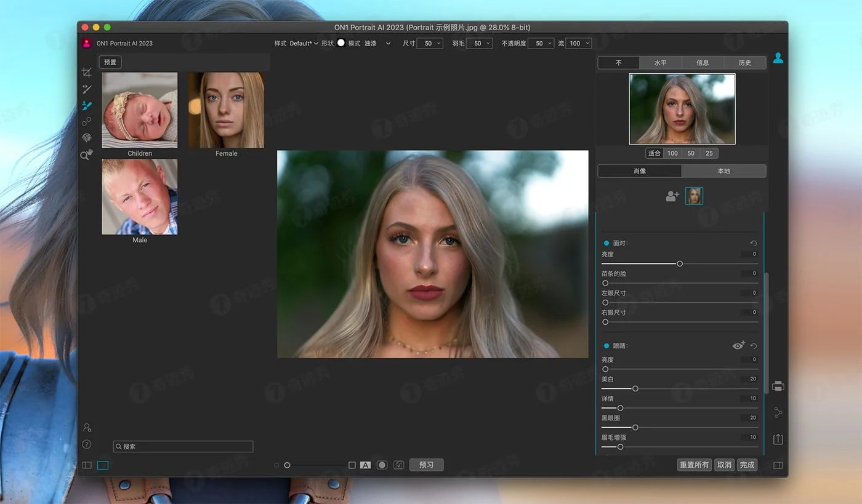Select the fingerprint healing tool

pos(87,138)
